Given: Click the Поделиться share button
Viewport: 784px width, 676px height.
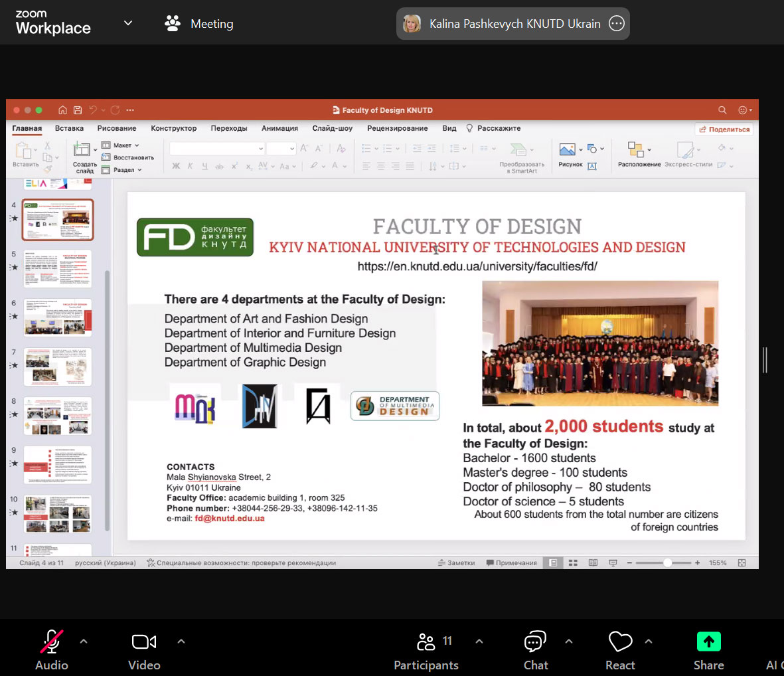Looking at the screenshot, I should (724, 129).
